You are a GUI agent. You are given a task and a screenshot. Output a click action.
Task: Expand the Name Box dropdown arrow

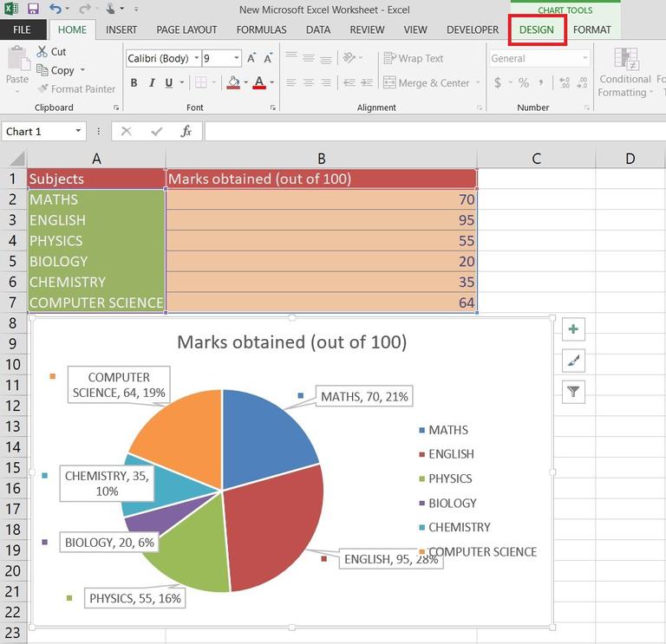pyautogui.click(x=78, y=132)
